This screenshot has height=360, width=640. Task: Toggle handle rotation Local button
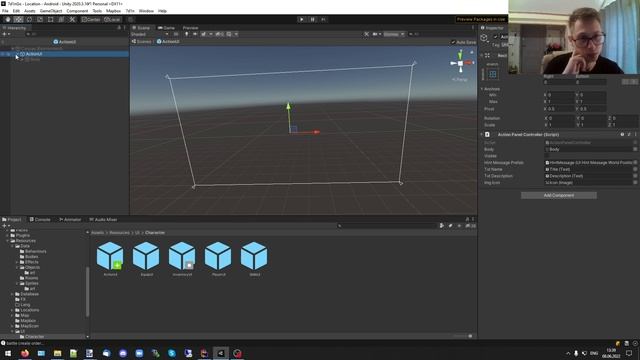[x=112, y=19]
